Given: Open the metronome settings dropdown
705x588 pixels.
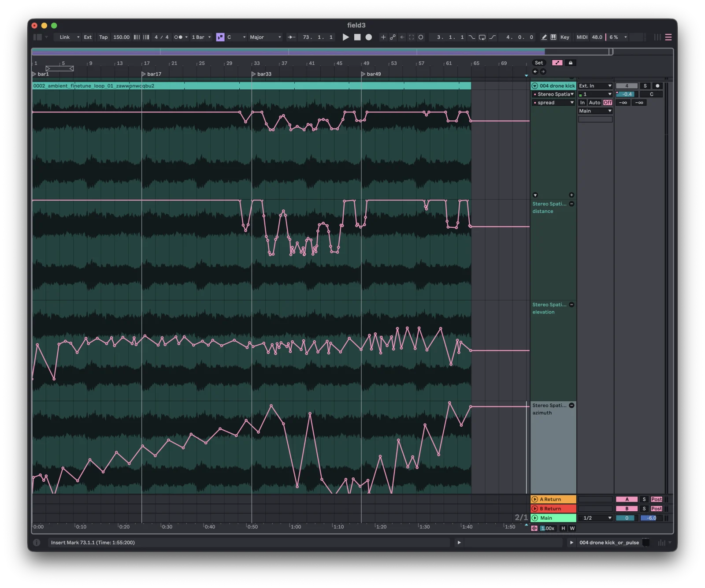Looking at the screenshot, I should (181, 37).
